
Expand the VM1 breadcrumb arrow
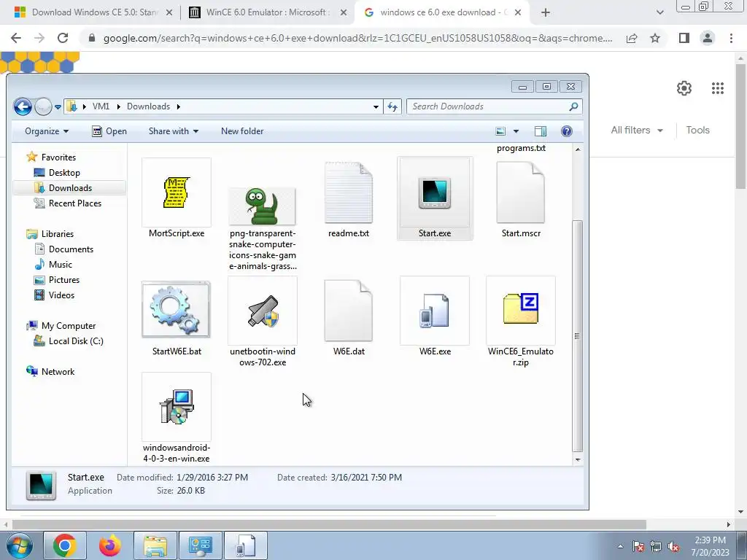(x=119, y=106)
